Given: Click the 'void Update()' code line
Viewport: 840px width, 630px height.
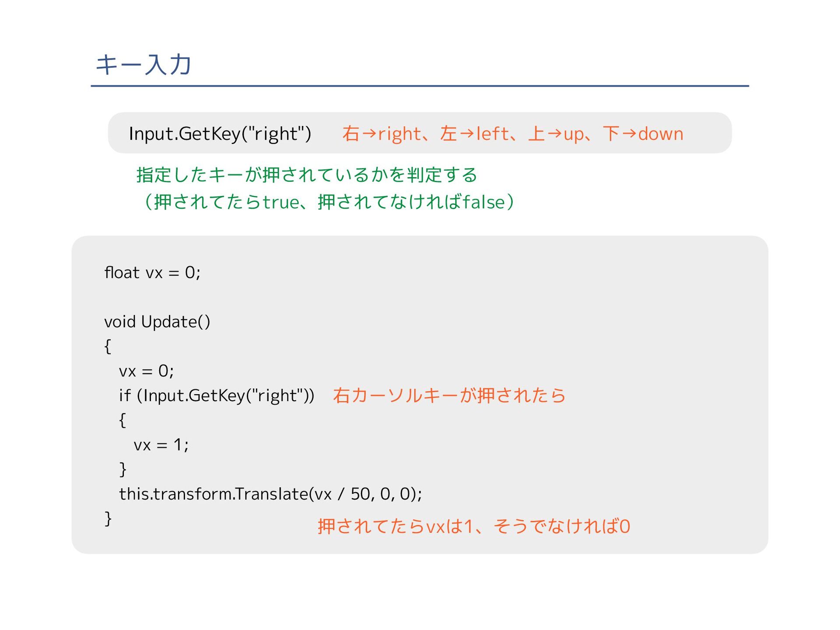Looking at the screenshot, I should click(157, 322).
